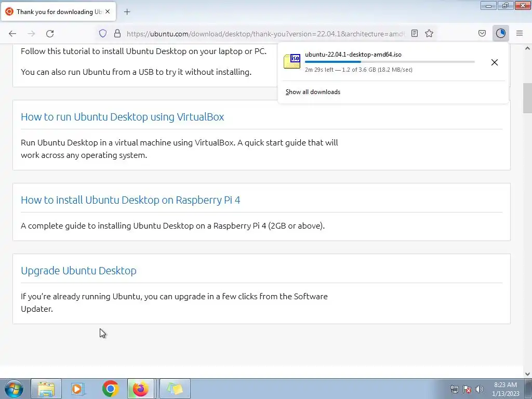Click the download progress bar
532x399 pixels.
(x=390, y=62)
